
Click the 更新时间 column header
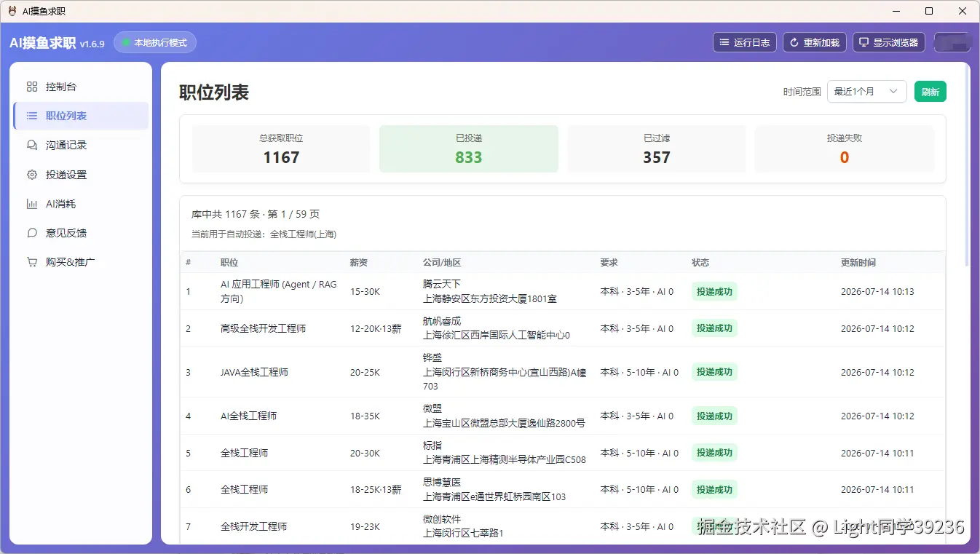coord(858,262)
